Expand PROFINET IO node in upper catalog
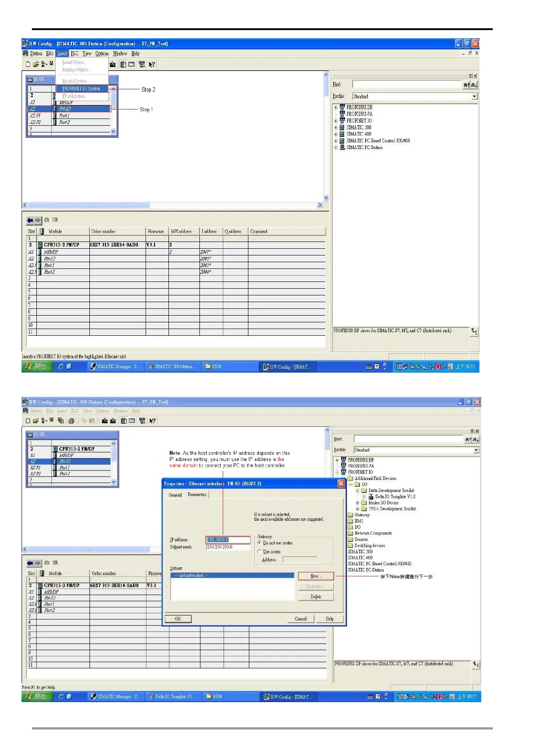535x756 pixels. 336,121
